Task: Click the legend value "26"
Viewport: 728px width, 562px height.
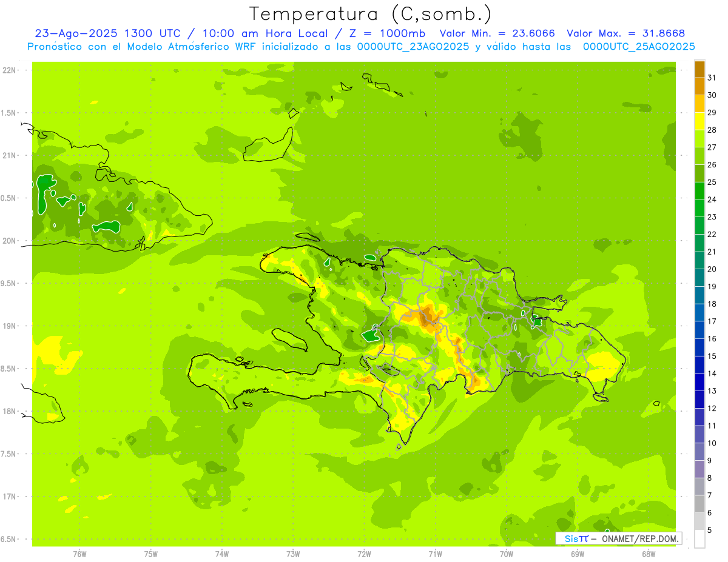Action: coord(712,165)
